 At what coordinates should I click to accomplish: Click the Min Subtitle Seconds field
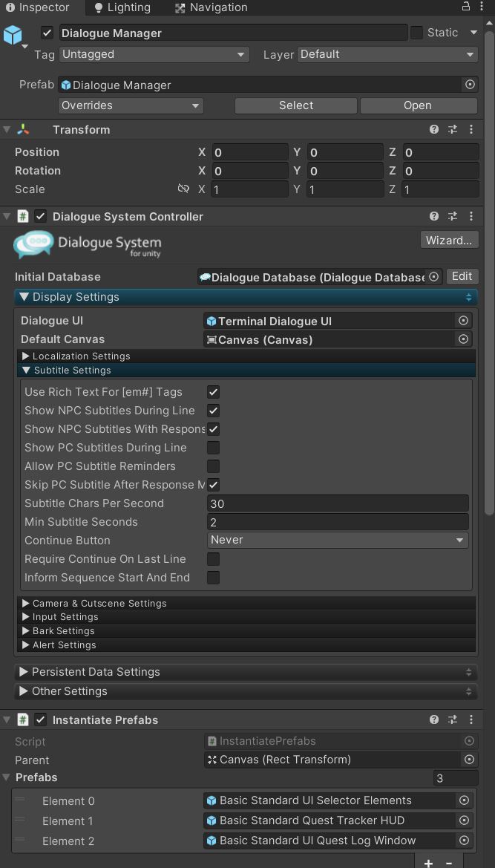(x=338, y=521)
